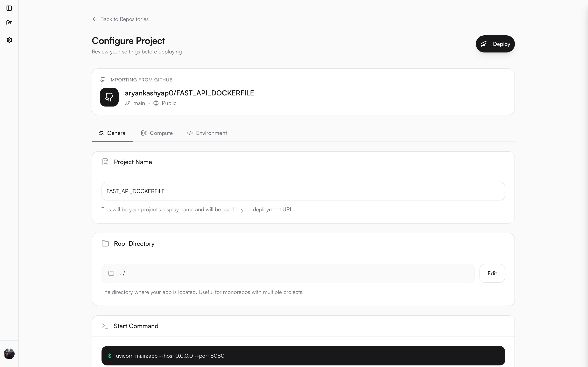Click the GitHub logo tile for repository
The width and height of the screenshot is (588, 367).
(109, 97)
